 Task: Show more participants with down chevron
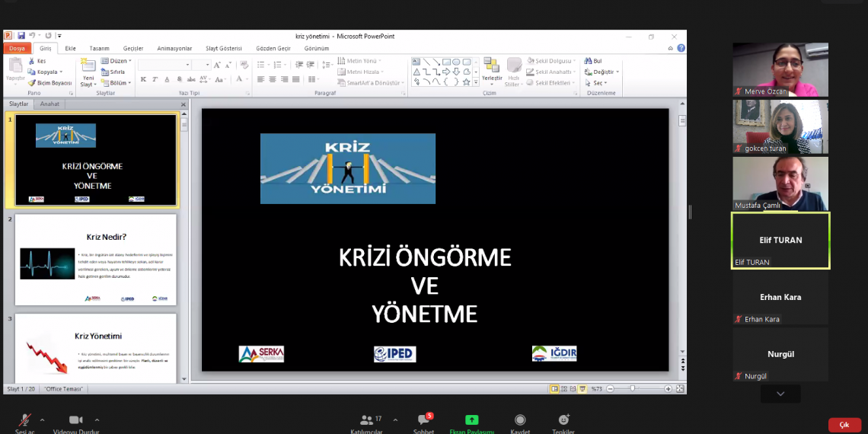click(x=780, y=394)
